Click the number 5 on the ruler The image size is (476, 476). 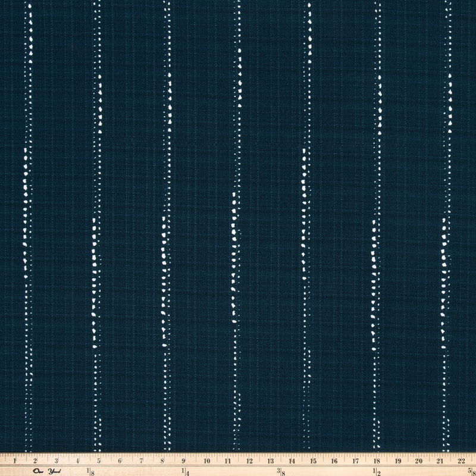pos(99,461)
